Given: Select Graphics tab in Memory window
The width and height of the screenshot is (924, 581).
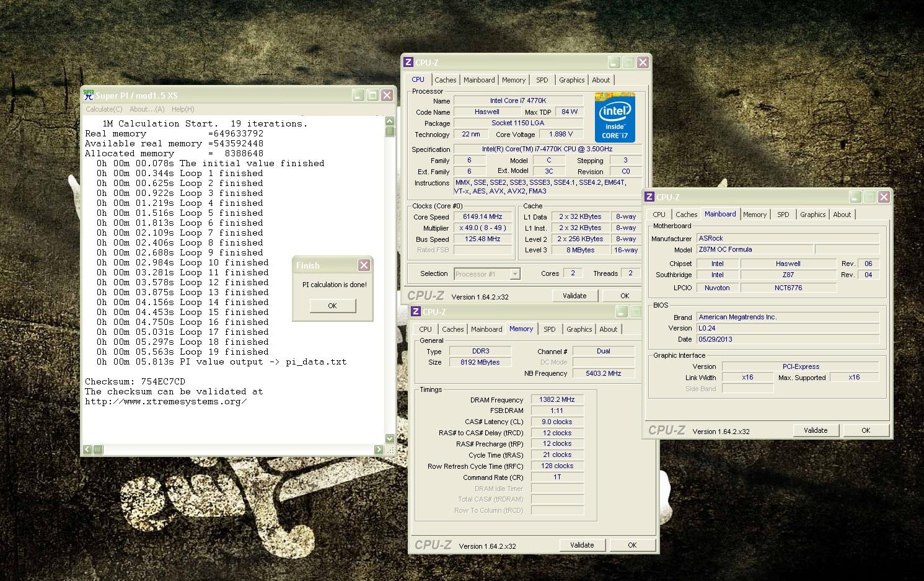Looking at the screenshot, I should 579,329.
